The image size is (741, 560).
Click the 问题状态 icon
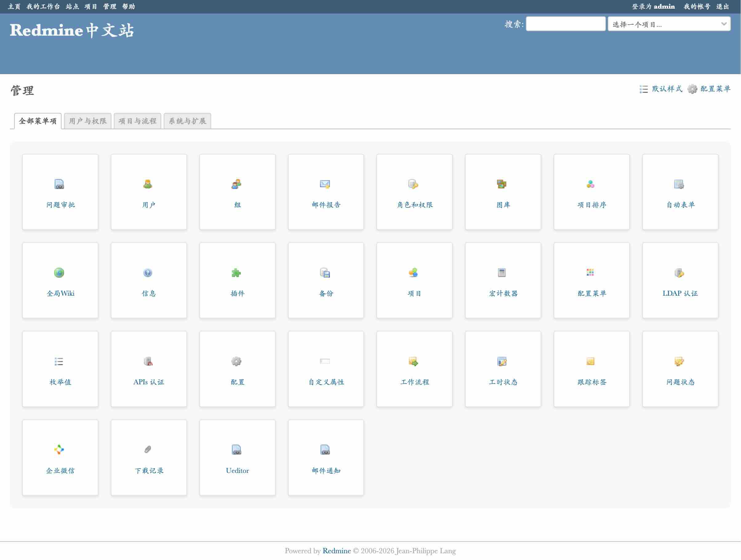coord(679,362)
